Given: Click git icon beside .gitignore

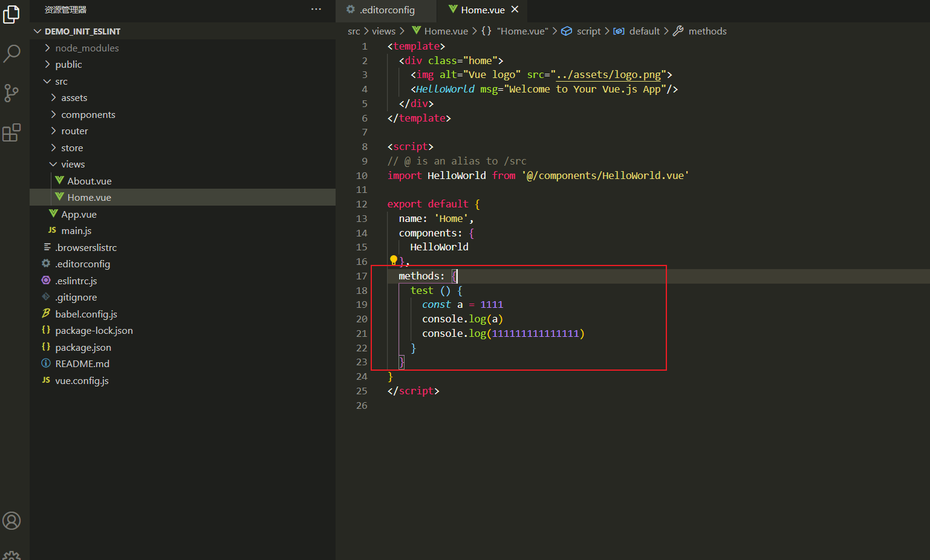Looking at the screenshot, I should tap(46, 296).
